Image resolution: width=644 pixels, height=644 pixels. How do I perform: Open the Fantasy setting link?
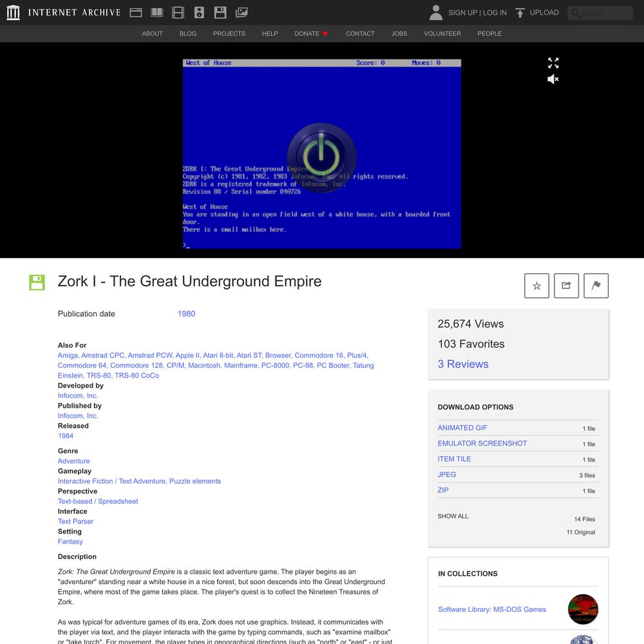click(70, 542)
